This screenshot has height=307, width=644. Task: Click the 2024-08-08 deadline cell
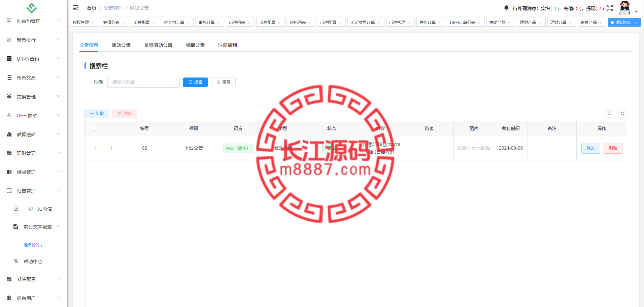pyautogui.click(x=511, y=148)
